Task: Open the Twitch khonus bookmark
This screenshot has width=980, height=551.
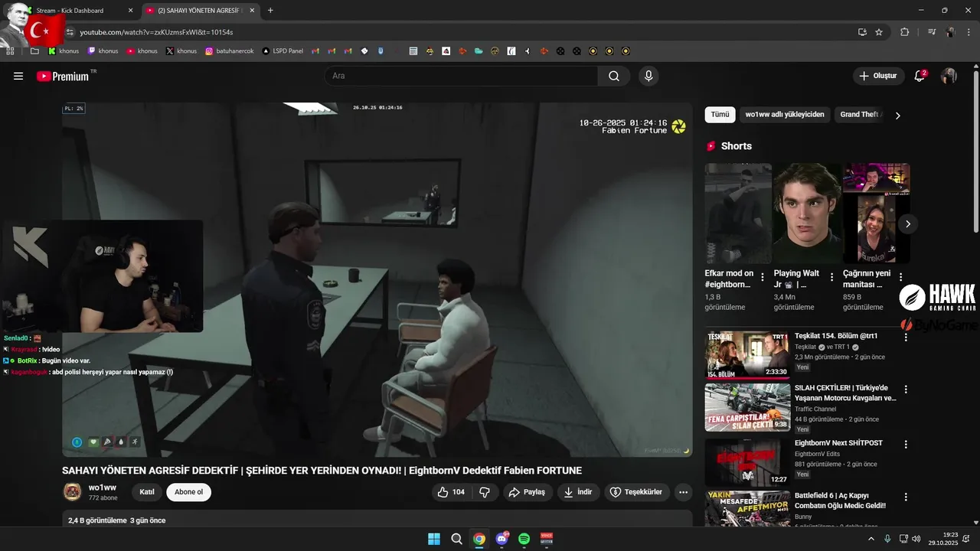Action: click(x=103, y=51)
